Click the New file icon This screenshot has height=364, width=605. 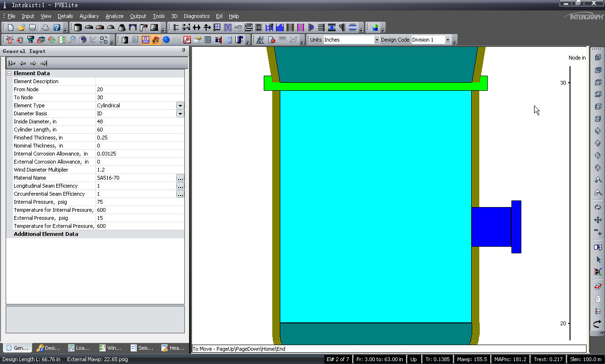coord(10,27)
